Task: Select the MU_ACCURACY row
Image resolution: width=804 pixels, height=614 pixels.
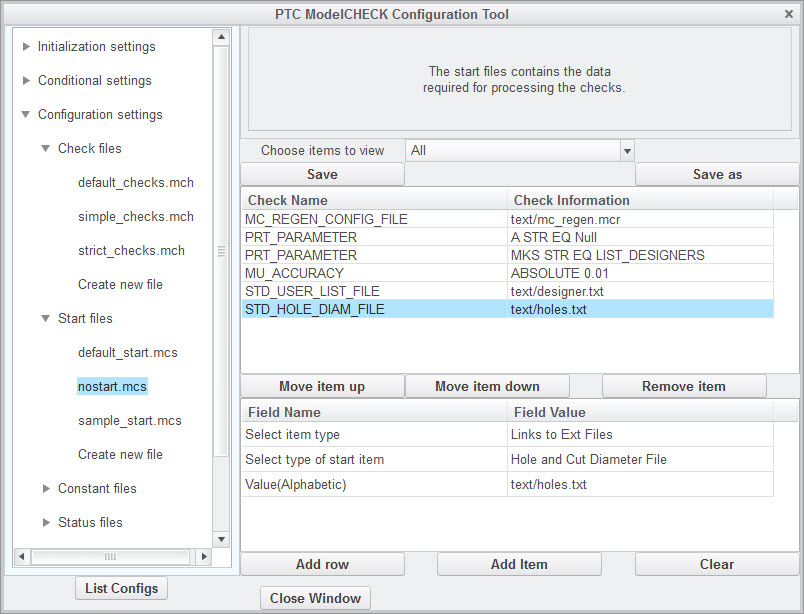Action: click(508, 273)
